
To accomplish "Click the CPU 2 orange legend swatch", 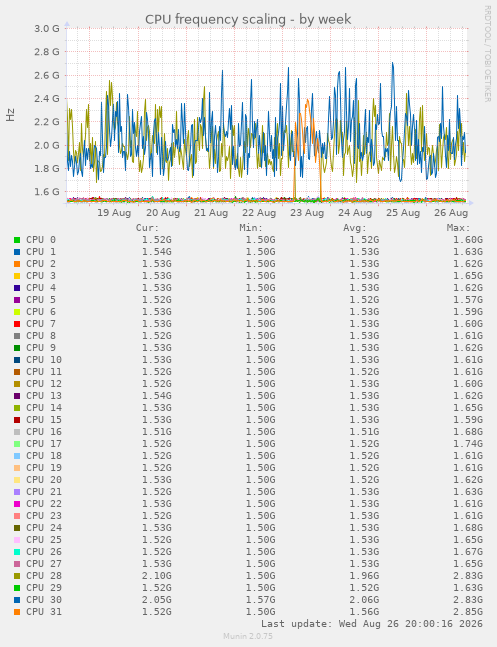I will pos(17,264).
